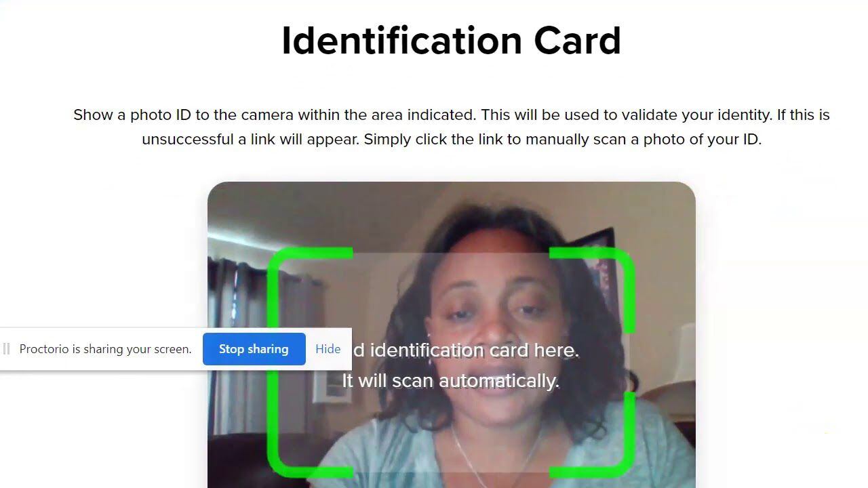Screen dimensions: 868x488
Task: Click the 'Show a photo ID' instruction line
Action: point(452,115)
